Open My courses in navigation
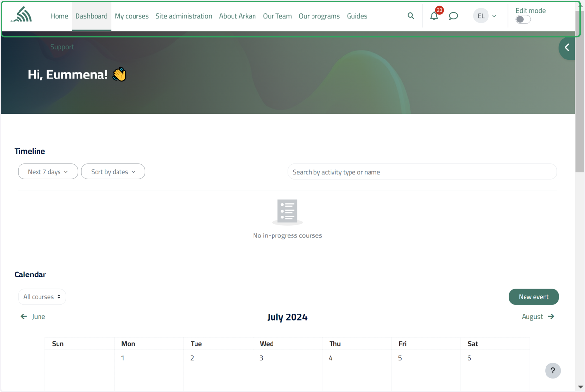Image resolution: width=585 pixels, height=392 pixels. point(132,16)
